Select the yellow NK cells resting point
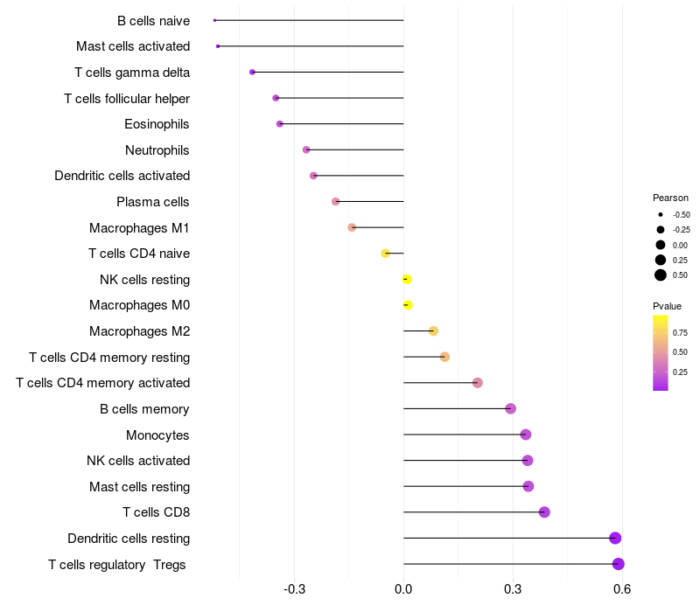This screenshot has height=612, width=700. tap(407, 279)
